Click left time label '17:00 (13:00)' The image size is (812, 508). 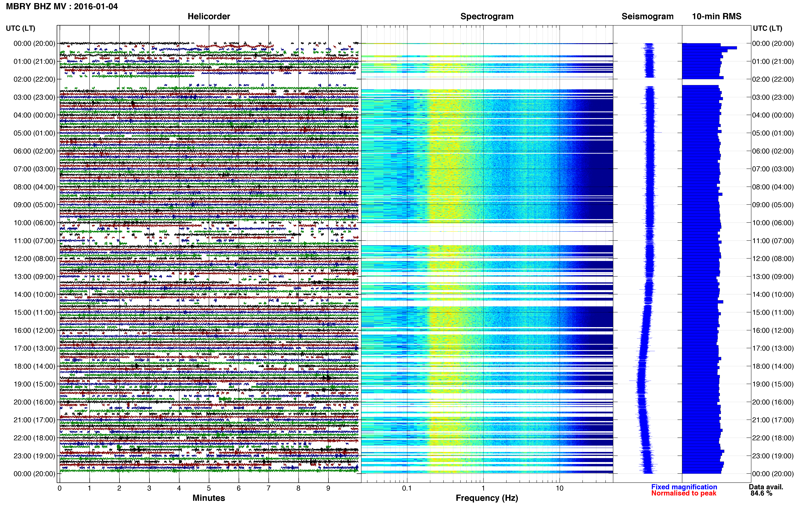(x=34, y=348)
